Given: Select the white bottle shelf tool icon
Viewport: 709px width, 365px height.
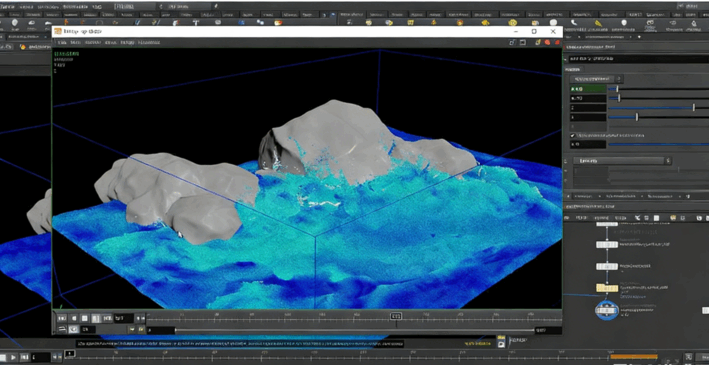Looking at the screenshot, I should pyautogui.click(x=695, y=24).
